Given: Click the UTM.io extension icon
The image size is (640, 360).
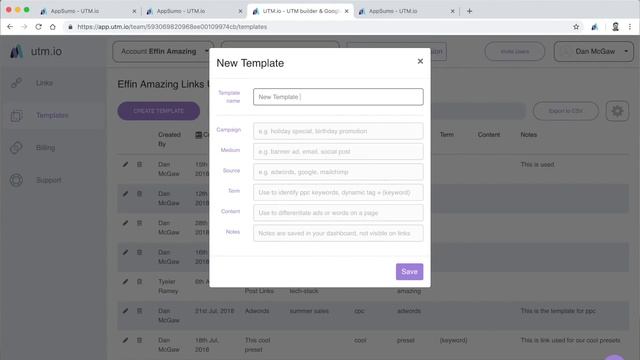Looking at the screenshot, I should 594,27.
